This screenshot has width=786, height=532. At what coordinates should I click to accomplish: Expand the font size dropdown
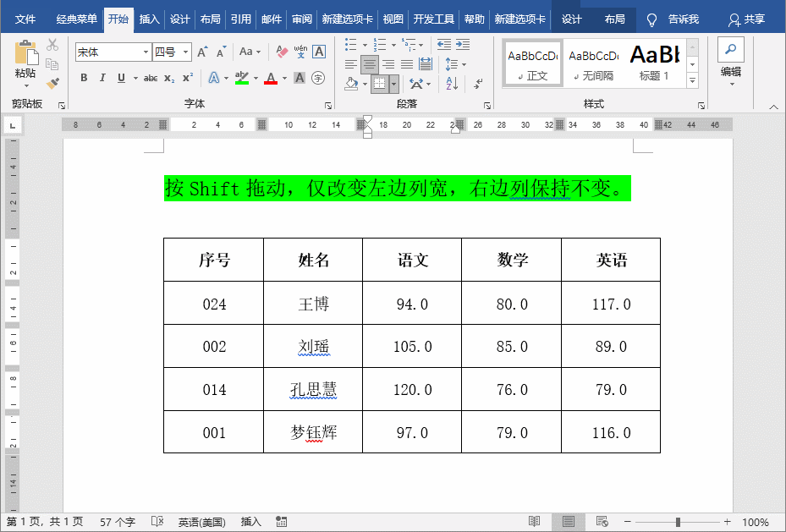pyautogui.click(x=186, y=52)
